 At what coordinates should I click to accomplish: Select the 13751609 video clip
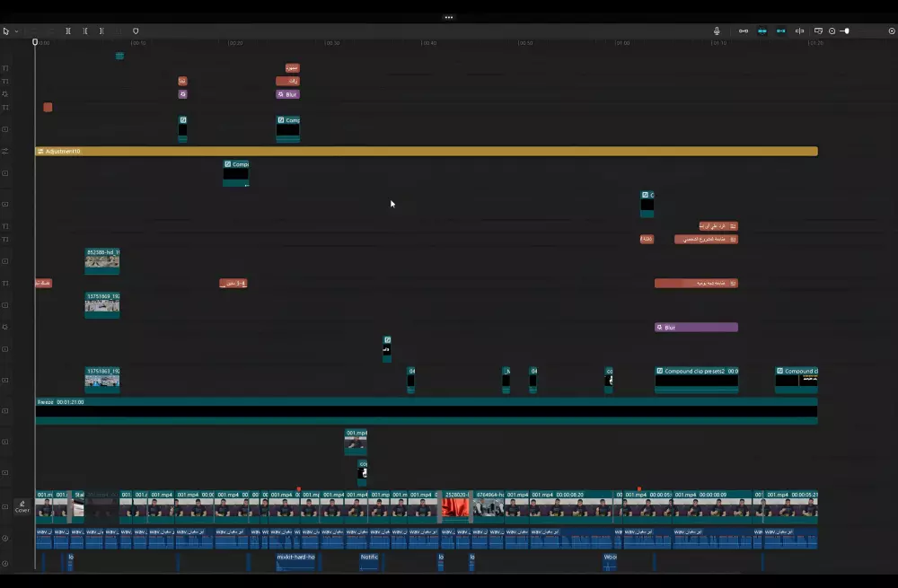click(x=102, y=305)
